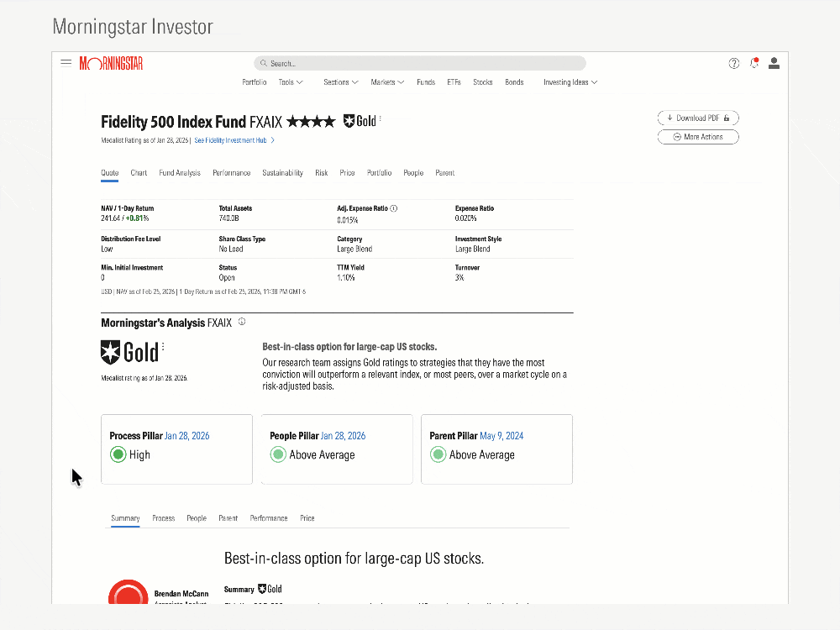Open notifications bell icon

click(x=754, y=63)
